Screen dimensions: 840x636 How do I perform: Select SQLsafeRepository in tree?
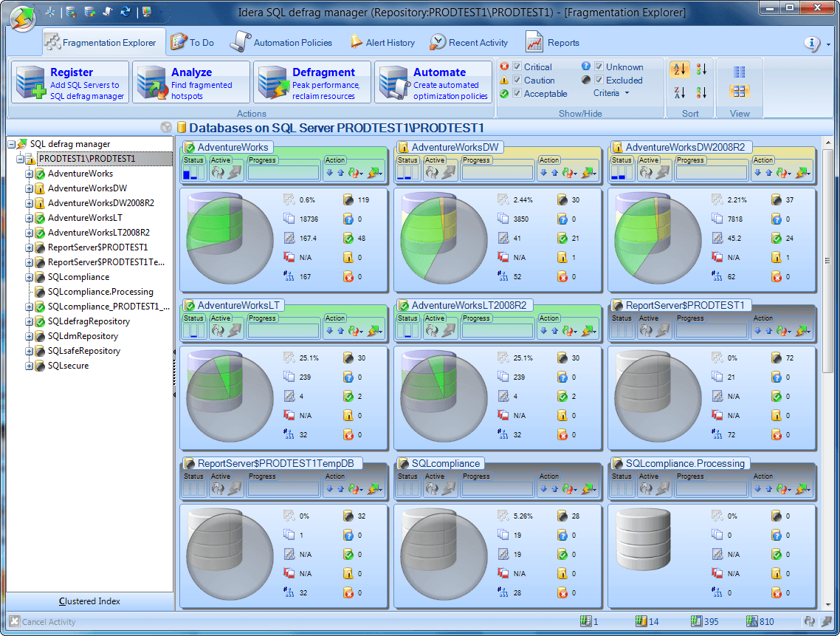pyautogui.click(x=83, y=351)
